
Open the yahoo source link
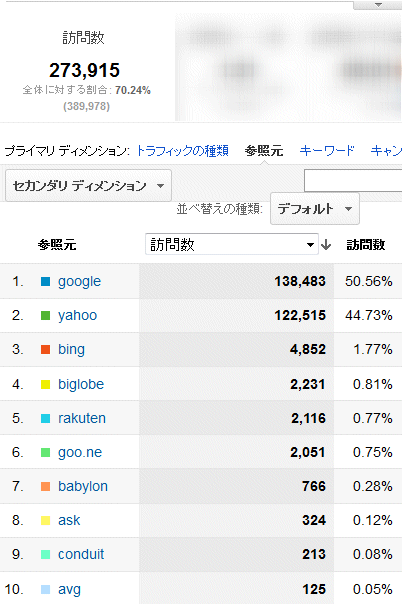tap(77, 315)
